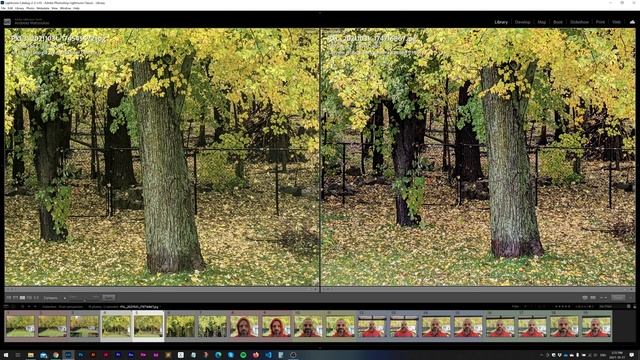Open Visual Studio Code from the taskbar

268,355
